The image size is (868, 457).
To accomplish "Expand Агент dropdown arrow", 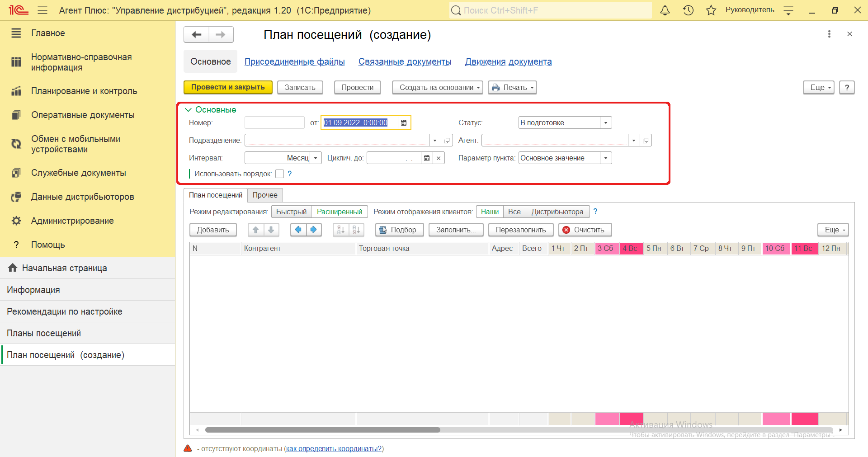I will coord(634,141).
